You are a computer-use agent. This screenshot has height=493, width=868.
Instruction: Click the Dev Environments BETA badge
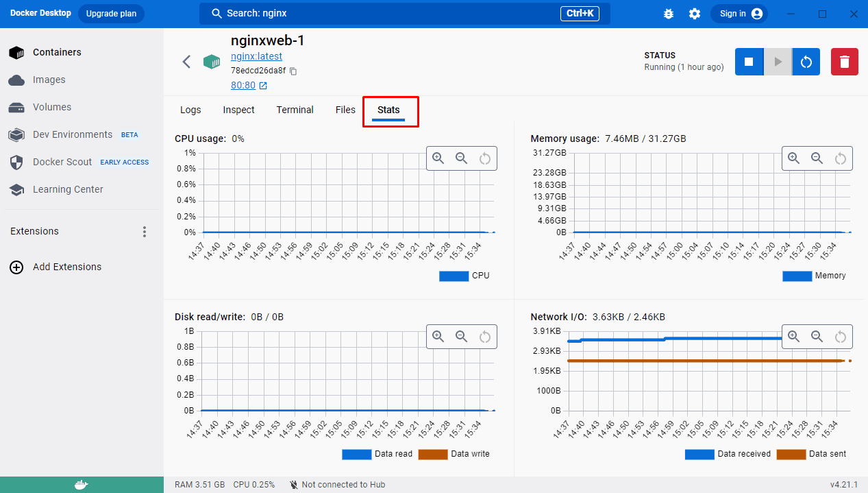[129, 135]
